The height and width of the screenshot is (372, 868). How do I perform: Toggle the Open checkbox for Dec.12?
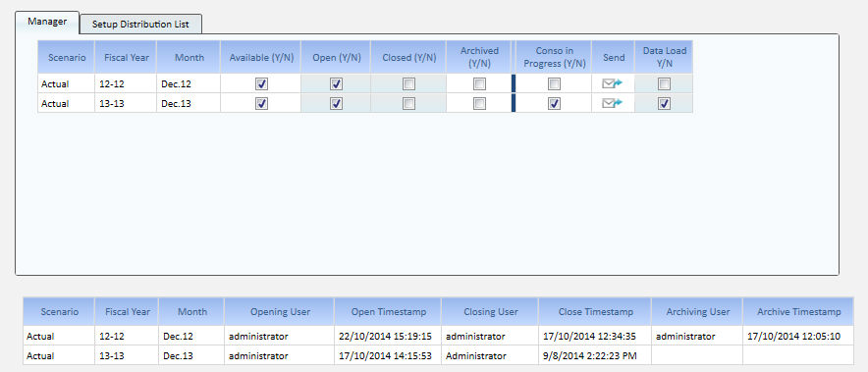click(336, 84)
